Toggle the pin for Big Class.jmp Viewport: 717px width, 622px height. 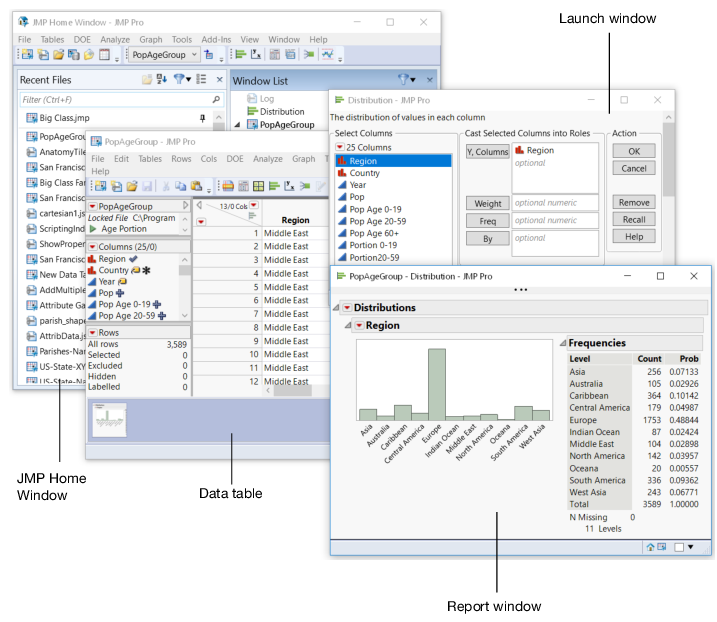pos(202,118)
